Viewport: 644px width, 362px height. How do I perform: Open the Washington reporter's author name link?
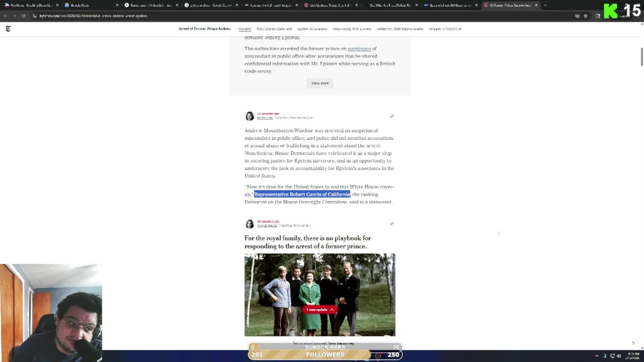click(x=265, y=118)
